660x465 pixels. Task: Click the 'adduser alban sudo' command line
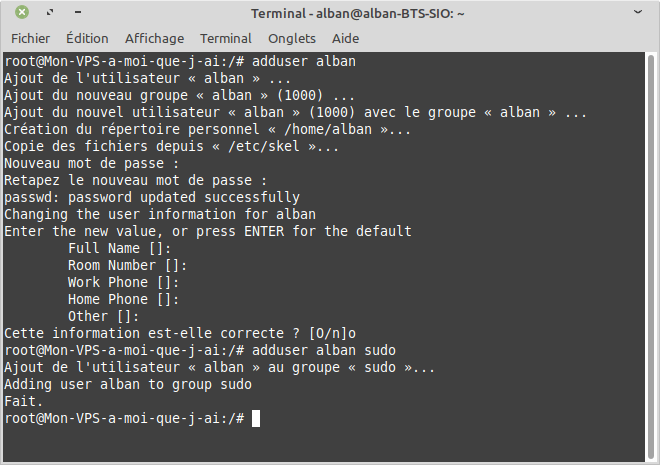[200, 351]
